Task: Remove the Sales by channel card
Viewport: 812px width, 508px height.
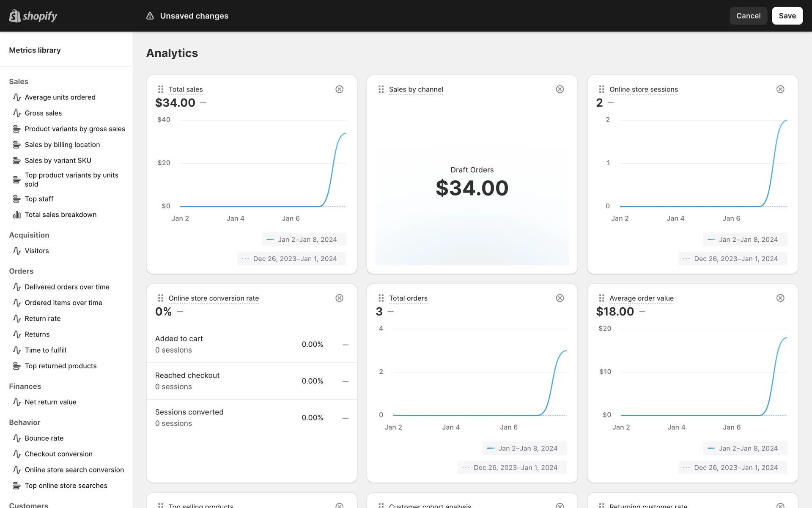Action: click(560, 89)
